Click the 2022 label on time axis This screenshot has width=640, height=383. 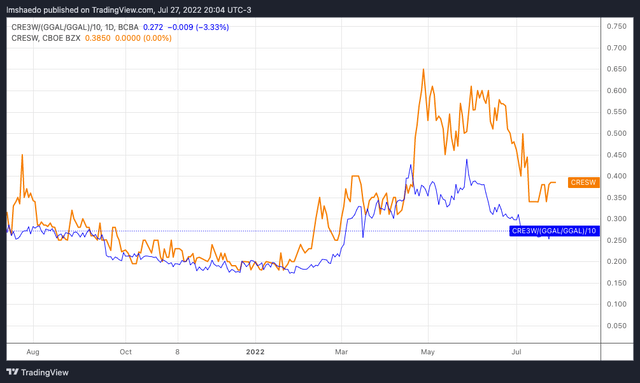pos(255,352)
